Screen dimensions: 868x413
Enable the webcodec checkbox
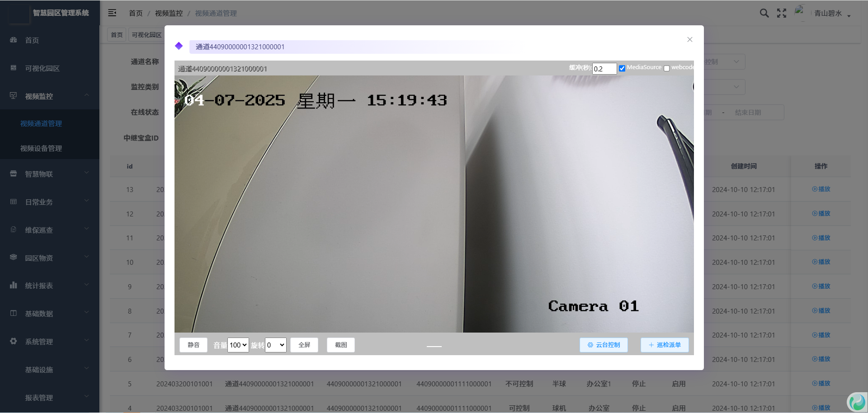[666, 69]
